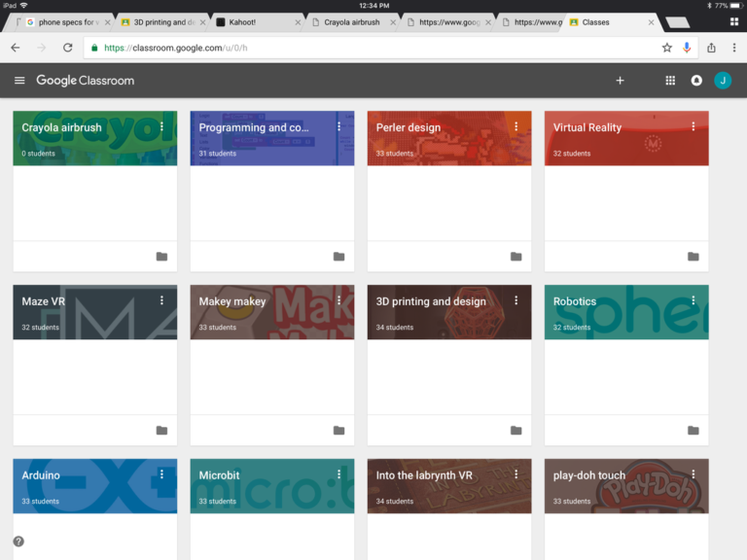
Task: Open the Maze VR class
Action: click(x=44, y=301)
